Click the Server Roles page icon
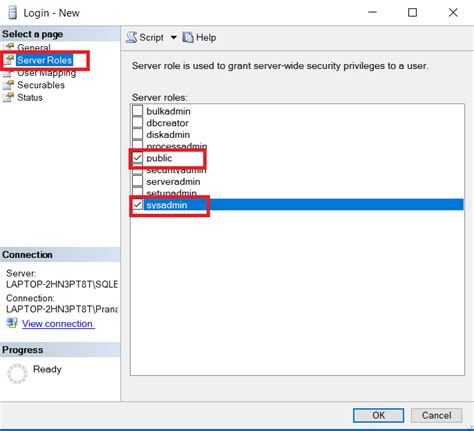474x431 pixels. coord(9,60)
